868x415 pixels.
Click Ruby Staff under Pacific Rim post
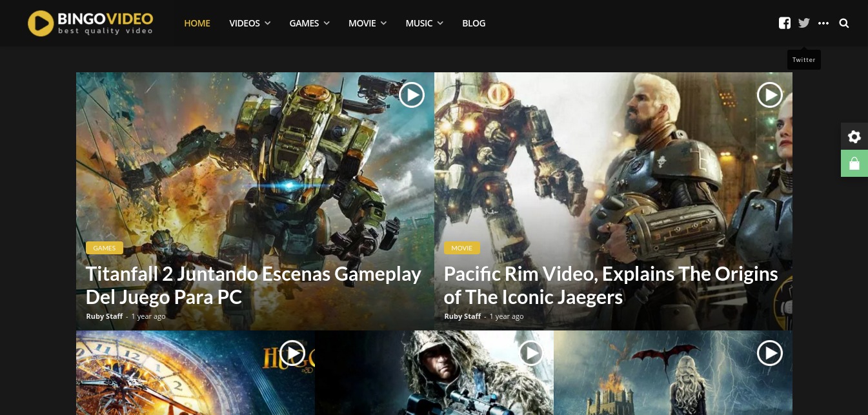tap(463, 316)
